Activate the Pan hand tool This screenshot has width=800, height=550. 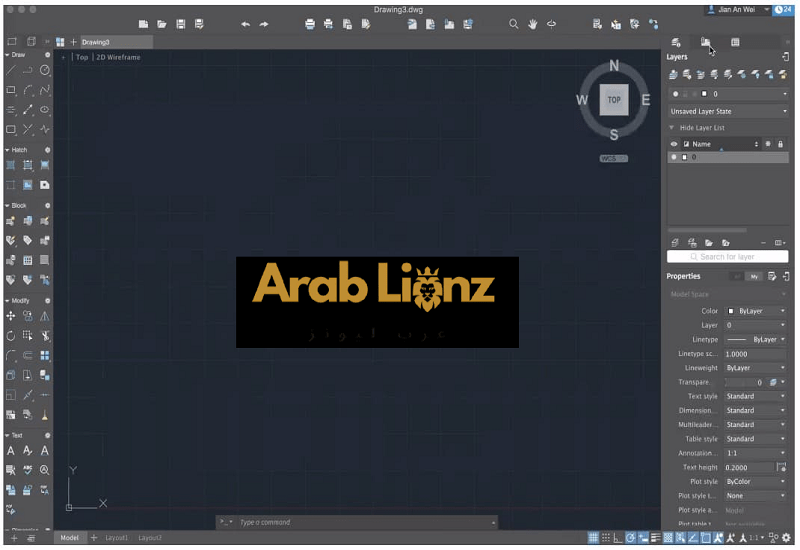pos(533,24)
